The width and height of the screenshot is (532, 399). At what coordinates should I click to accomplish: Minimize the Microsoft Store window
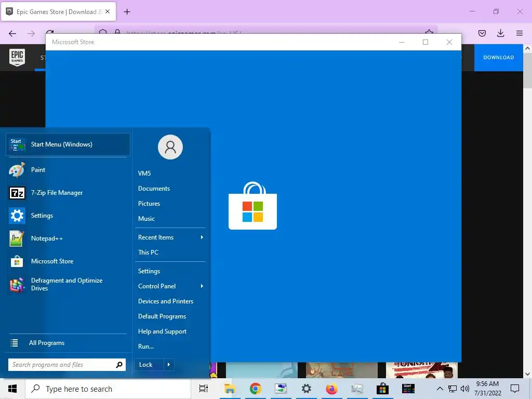[402, 42]
